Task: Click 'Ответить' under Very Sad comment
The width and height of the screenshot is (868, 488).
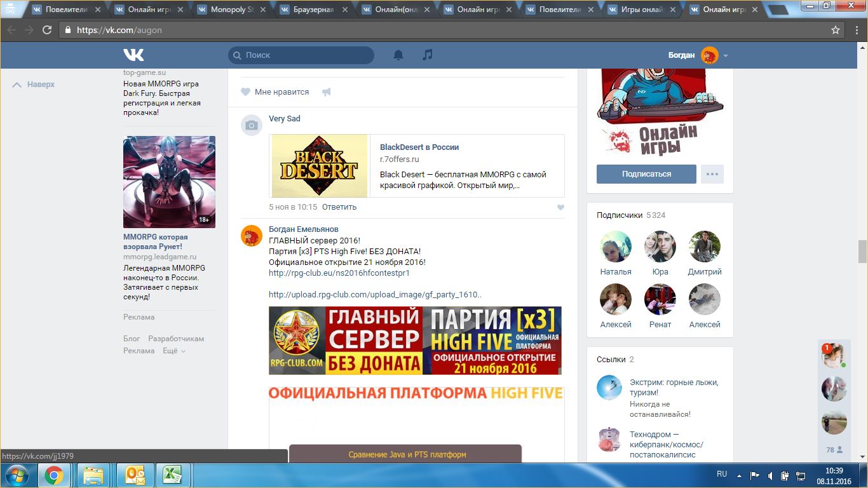Action: [x=339, y=207]
